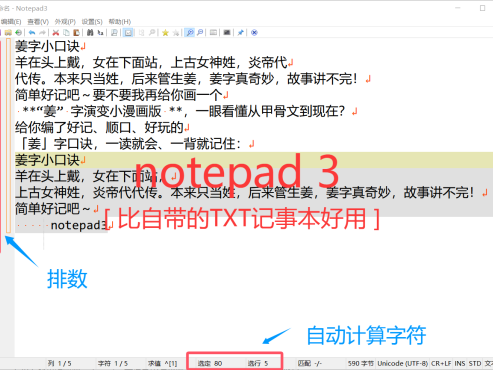Viewport: 493px width, 370px height.
Task: Click the grayed magnifier toolbar icon
Action: tap(152, 33)
